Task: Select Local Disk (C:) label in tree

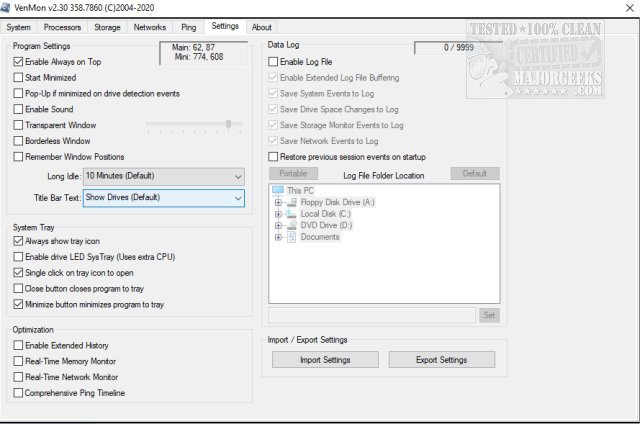Action: coord(326,214)
